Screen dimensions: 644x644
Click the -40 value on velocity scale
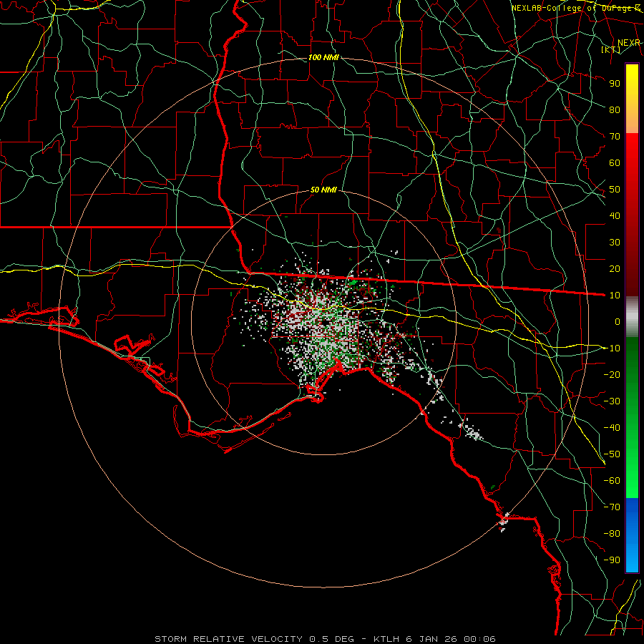pos(612,428)
